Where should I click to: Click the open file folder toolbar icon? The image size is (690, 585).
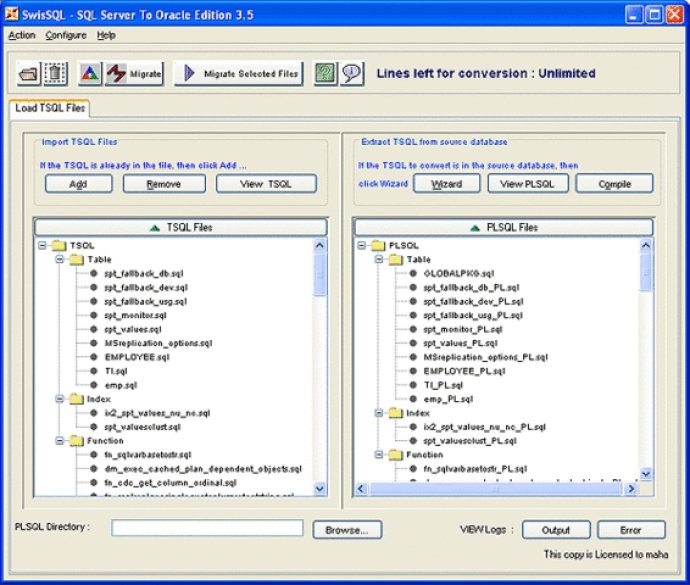[28, 73]
